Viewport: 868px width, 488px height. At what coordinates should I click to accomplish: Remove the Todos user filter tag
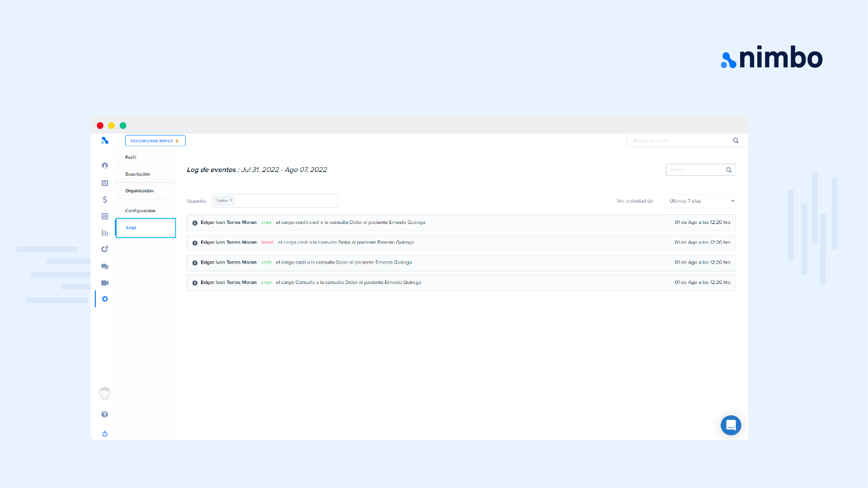231,200
